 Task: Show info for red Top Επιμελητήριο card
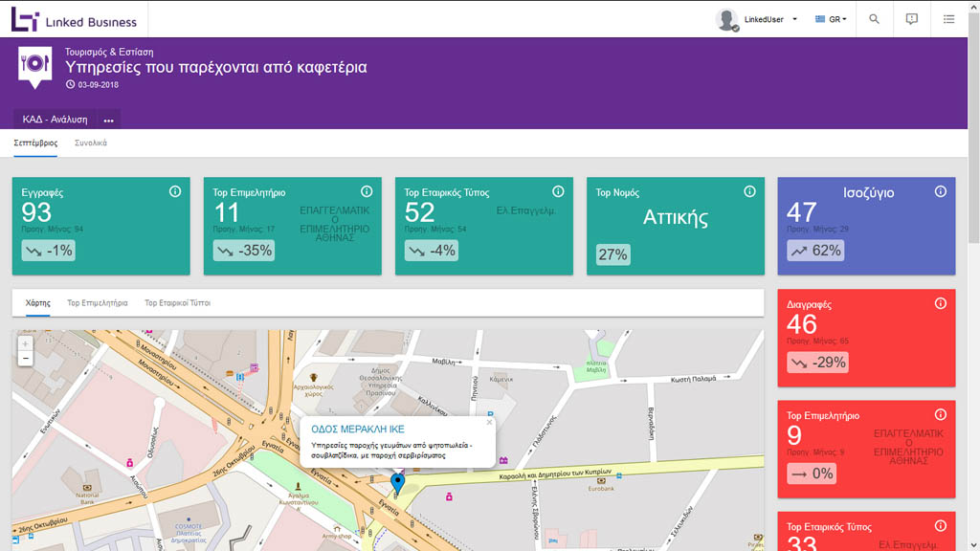941,414
